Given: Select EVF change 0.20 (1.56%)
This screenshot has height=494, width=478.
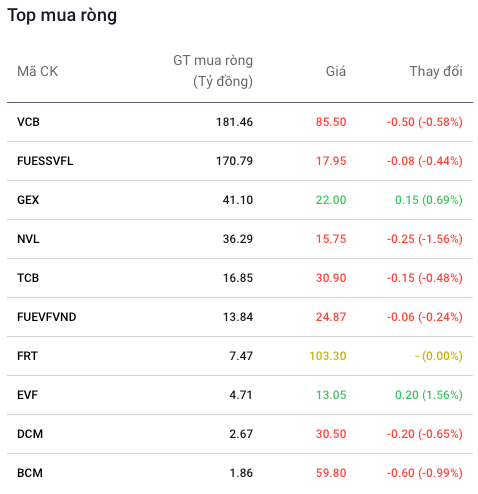Looking at the screenshot, I should click(x=429, y=395).
